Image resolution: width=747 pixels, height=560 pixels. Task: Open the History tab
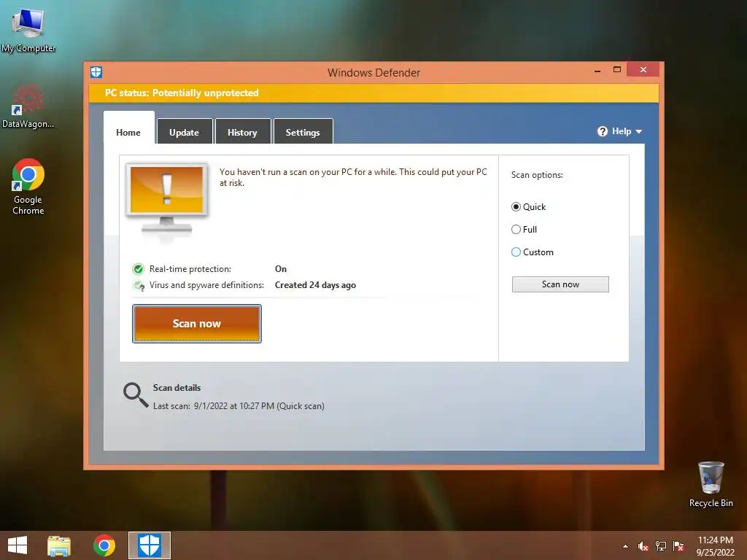point(242,133)
